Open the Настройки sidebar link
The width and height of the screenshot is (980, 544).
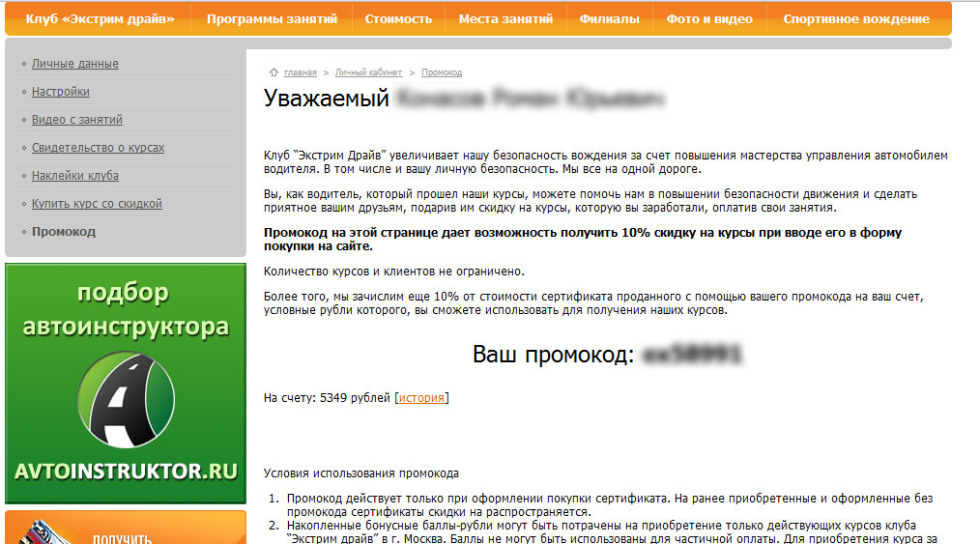coord(61,92)
